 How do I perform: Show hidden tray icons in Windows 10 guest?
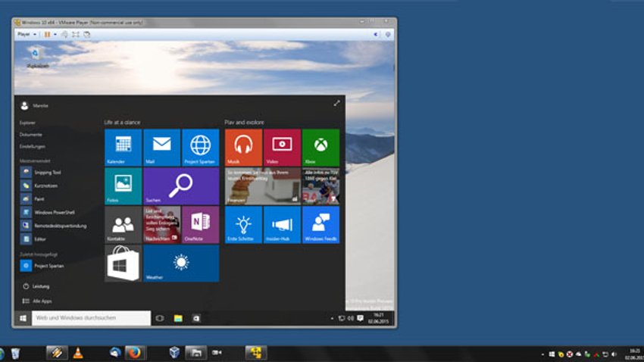coord(332,318)
